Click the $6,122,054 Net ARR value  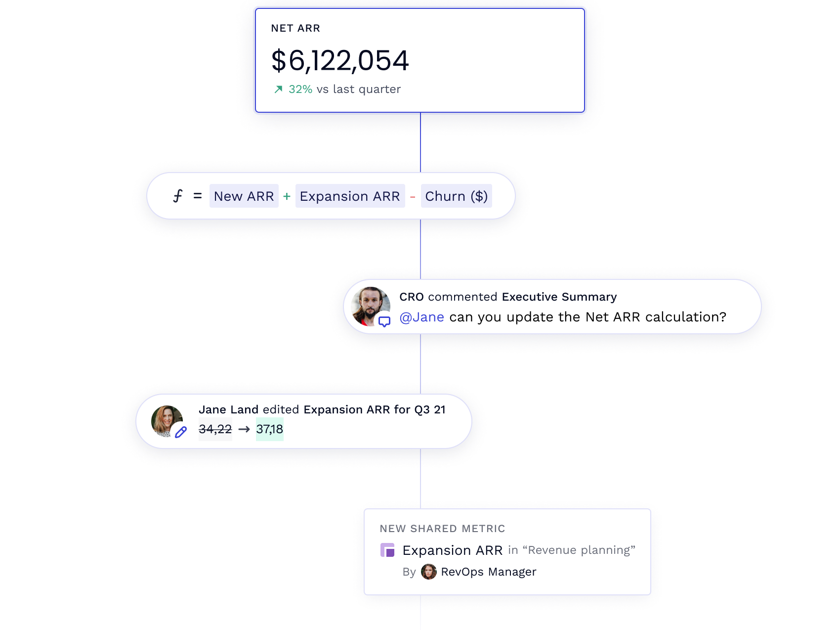(340, 61)
